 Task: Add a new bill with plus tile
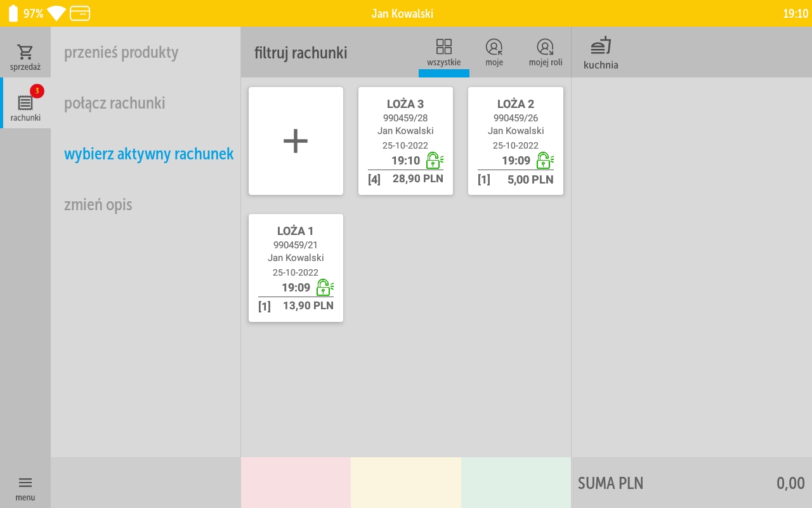pos(296,141)
